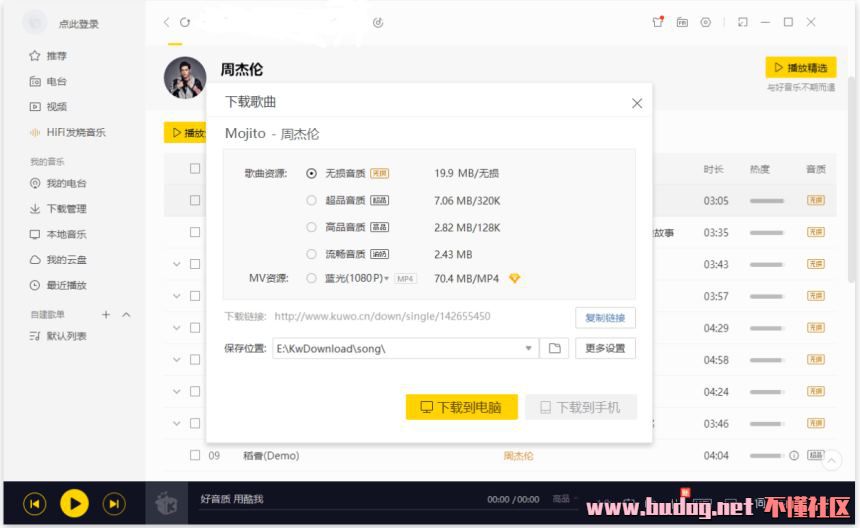Click the yellow 播放 button above song list
860x528 pixels.
click(x=185, y=133)
